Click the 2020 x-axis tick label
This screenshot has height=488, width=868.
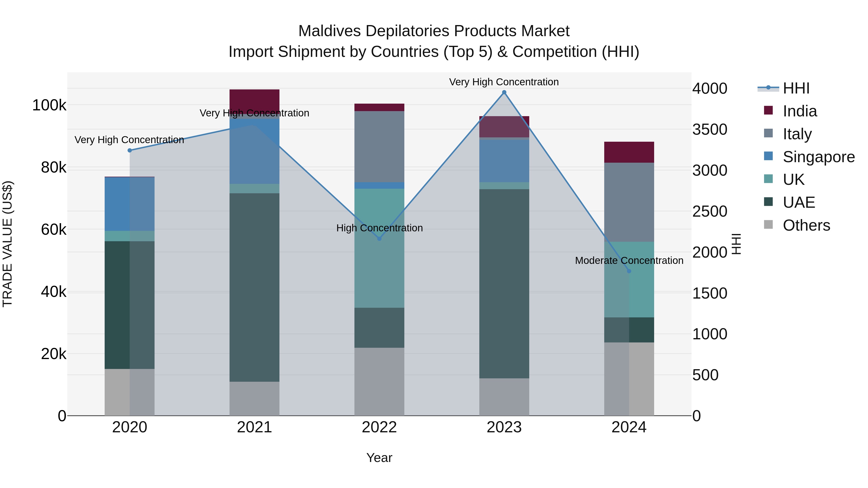pyautogui.click(x=130, y=427)
